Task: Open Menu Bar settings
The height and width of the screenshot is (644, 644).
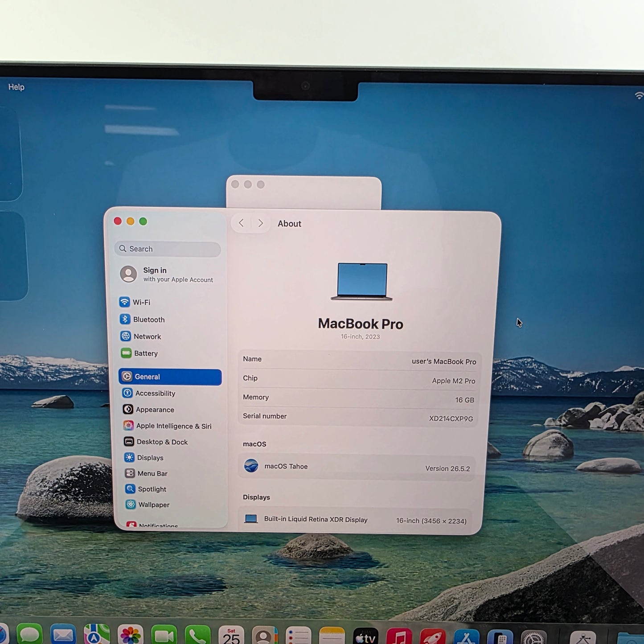Action: 147,473
